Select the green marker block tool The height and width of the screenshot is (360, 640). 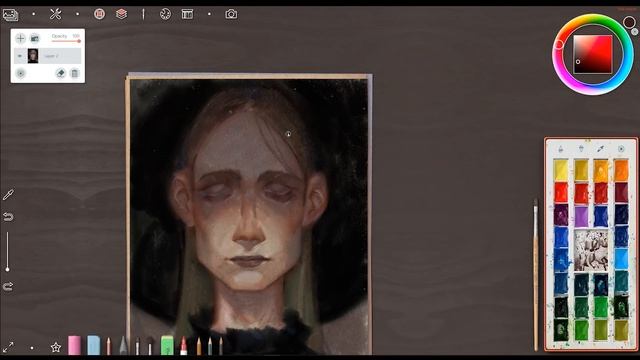tap(167, 345)
